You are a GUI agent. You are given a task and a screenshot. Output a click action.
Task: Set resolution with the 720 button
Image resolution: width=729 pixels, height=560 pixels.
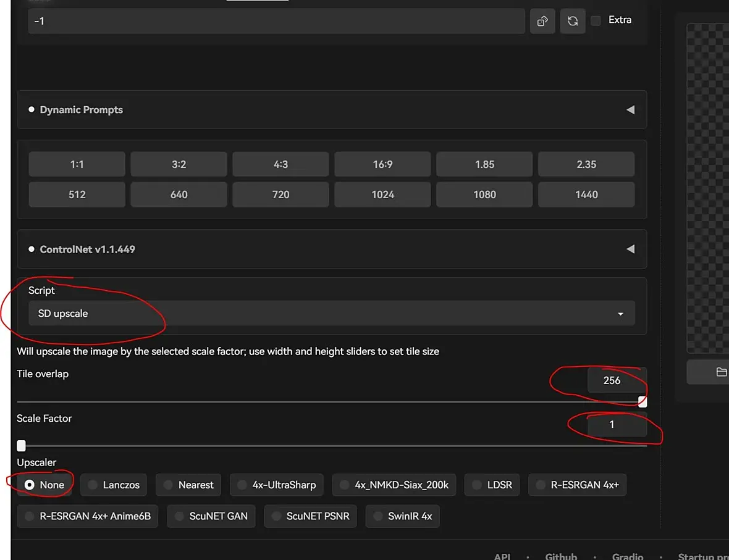tap(280, 194)
